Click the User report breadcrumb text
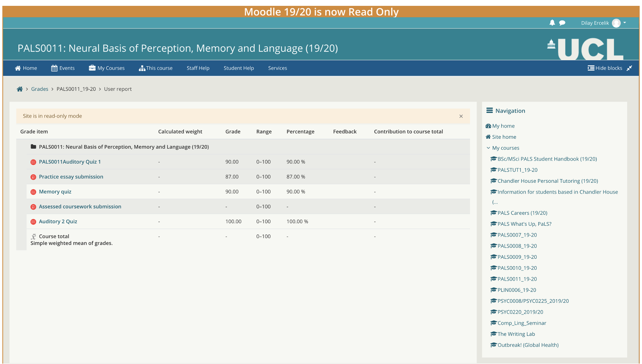This screenshot has height=364, width=642. coord(118,89)
